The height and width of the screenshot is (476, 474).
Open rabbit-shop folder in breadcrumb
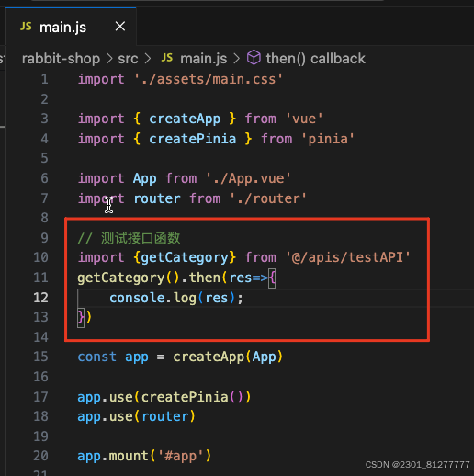coord(61,59)
